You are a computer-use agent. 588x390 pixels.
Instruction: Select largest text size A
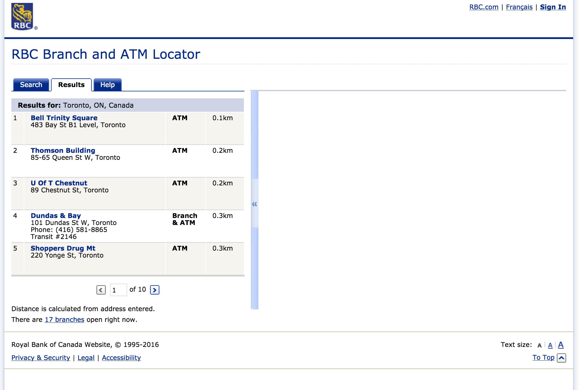pyautogui.click(x=561, y=345)
